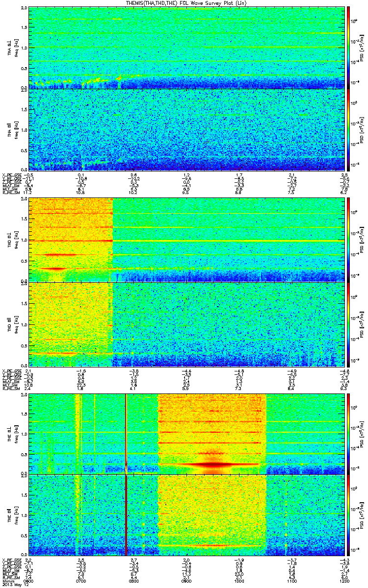Screen dimensions: 368x588
Task: Click the PSD color bar beside THA B-perpendicular panel
Action: pyautogui.click(x=349, y=48)
